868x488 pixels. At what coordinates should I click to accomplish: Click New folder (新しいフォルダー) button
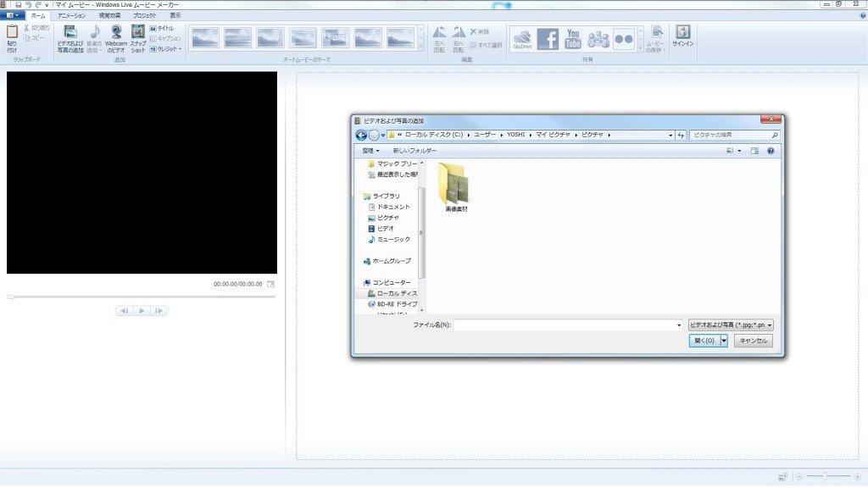415,151
